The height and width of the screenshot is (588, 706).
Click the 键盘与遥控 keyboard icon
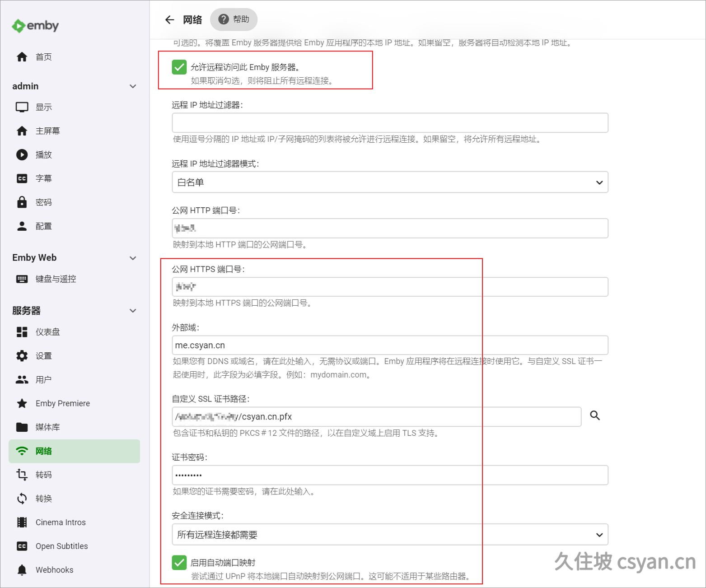[22, 279]
